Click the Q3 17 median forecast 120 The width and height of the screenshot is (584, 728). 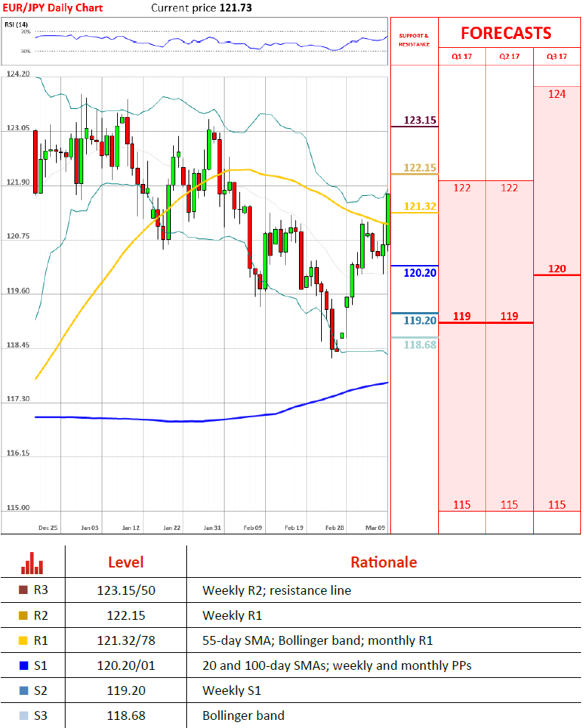(557, 269)
